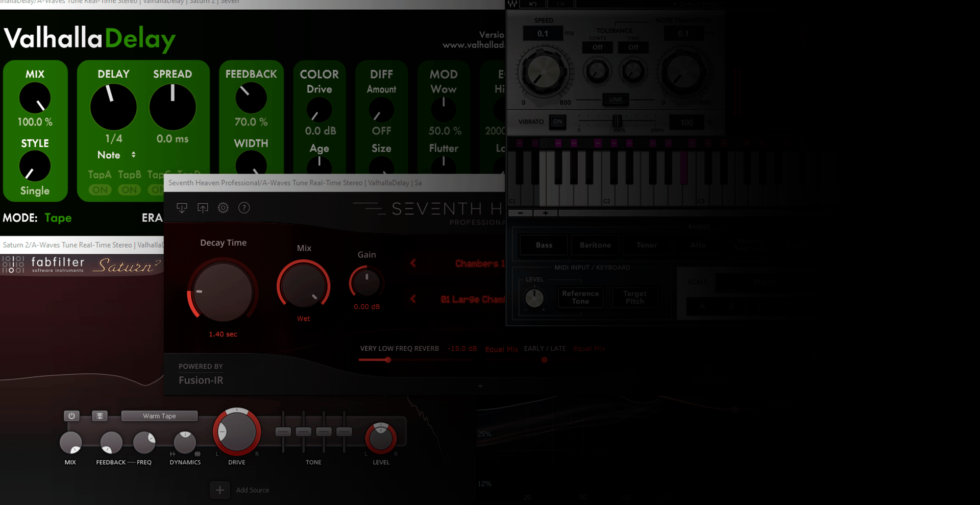
Task: Click the load preset icon in Seventh Heaven
Action: [182, 208]
